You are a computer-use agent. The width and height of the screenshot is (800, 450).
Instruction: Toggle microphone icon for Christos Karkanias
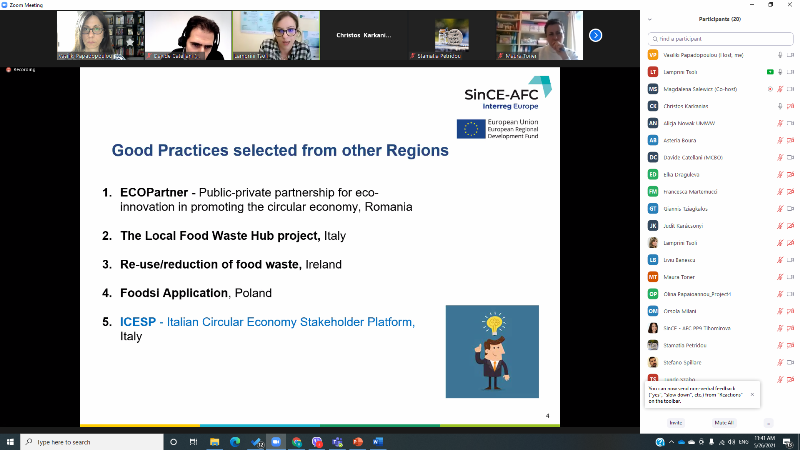778,105
